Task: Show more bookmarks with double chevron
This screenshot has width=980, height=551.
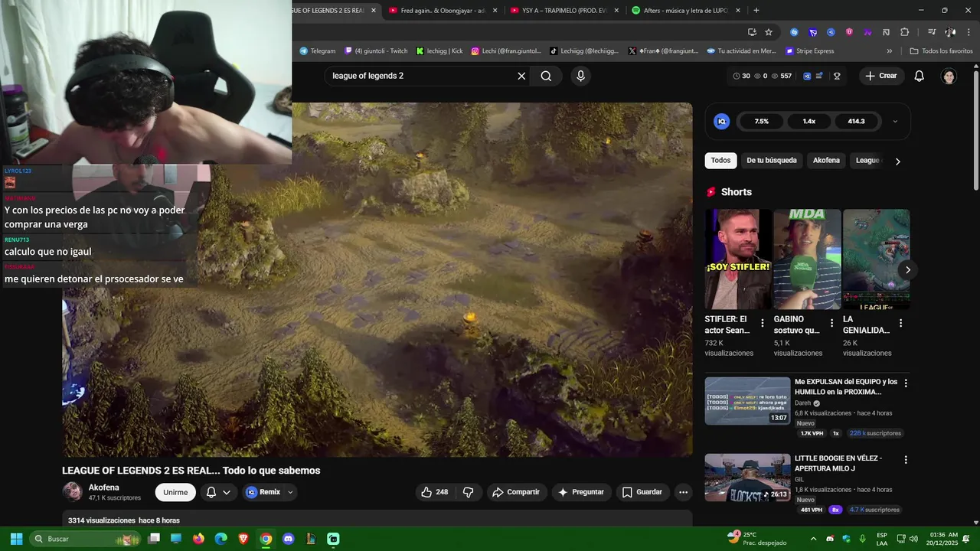Action: (890, 51)
